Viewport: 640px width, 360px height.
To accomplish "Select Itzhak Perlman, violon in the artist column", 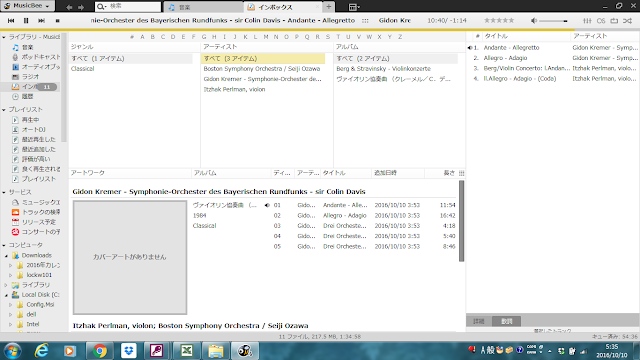I will tap(234, 89).
